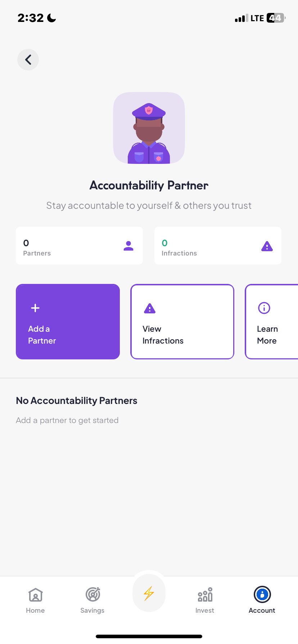
Task: Tap the warning icon in View Infractions
Action: (150, 308)
